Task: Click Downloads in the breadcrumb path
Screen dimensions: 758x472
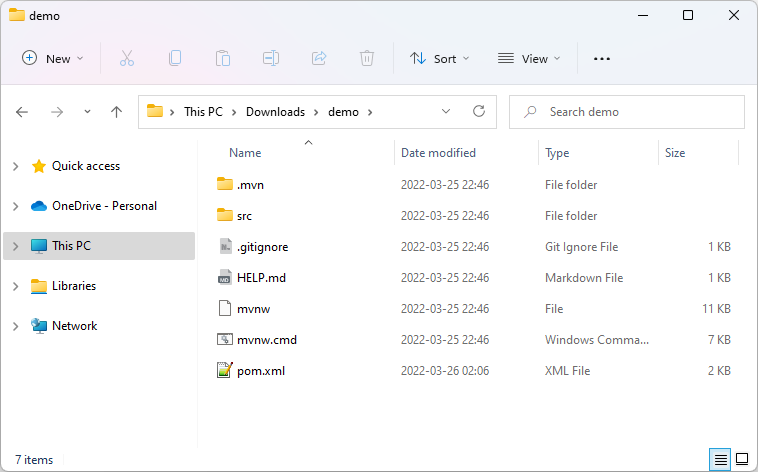Action: pos(275,112)
